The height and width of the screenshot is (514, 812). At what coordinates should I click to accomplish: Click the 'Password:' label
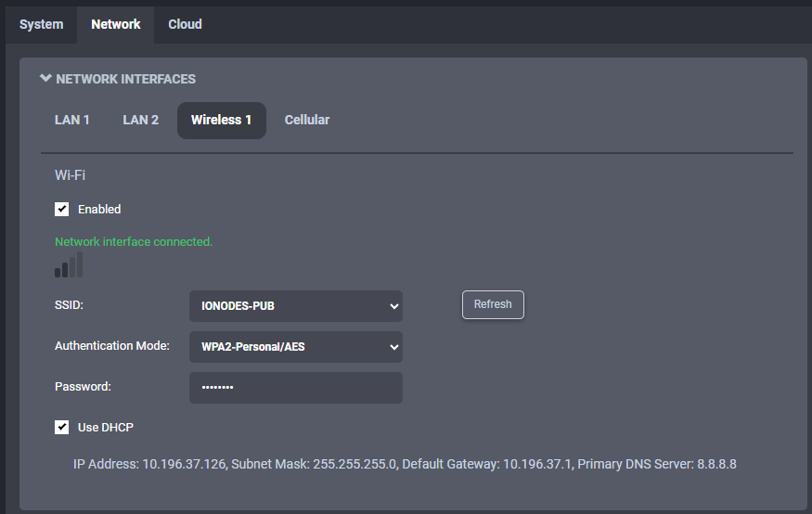point(83,387)
